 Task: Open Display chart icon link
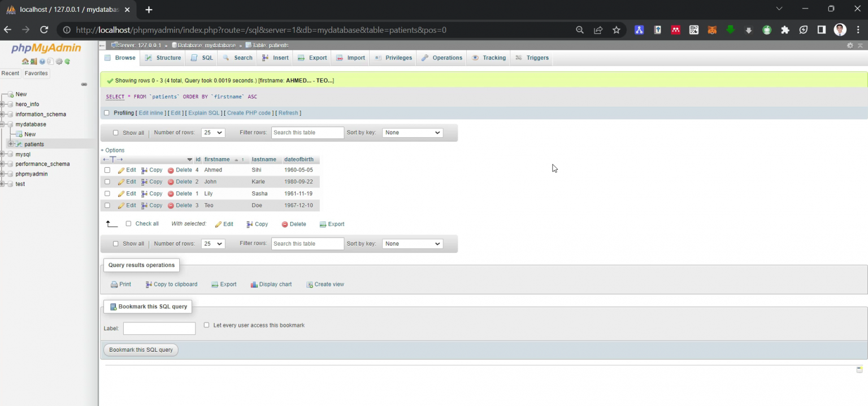[254, 285]
